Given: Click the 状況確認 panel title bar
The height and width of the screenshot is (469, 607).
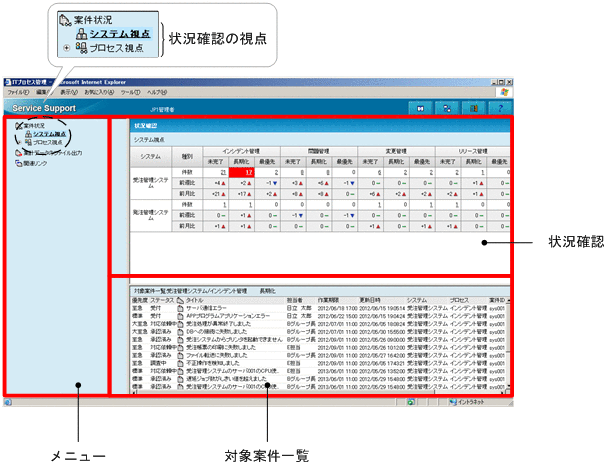Looking at the screenshot, I should [x=320, y=126].
